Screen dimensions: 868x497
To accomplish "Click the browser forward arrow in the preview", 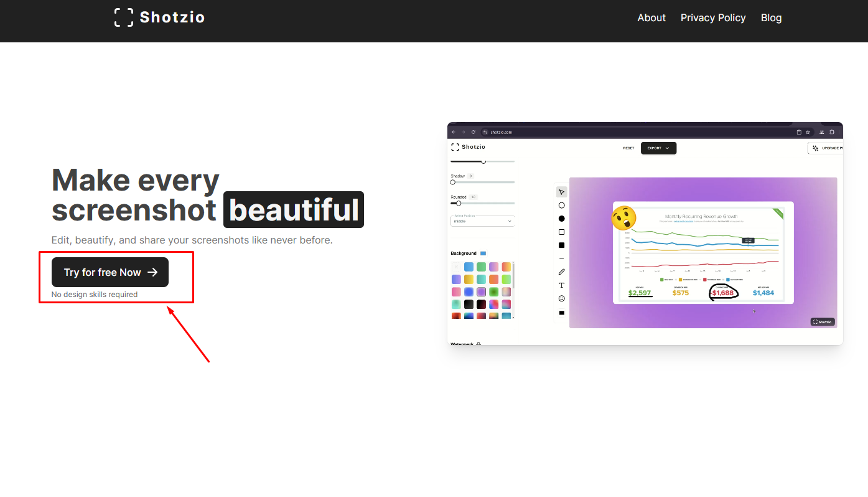I will 463,132.
